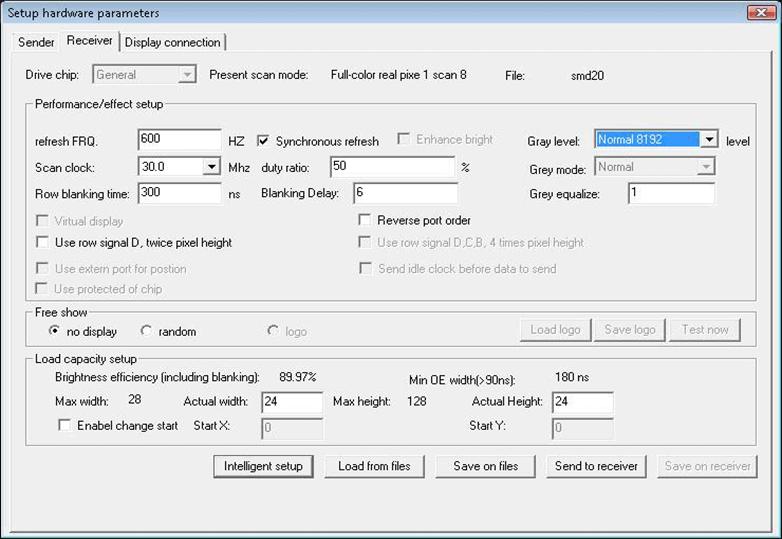Check Use row signal D, twice pixel height
This screenshot has height=539, width=782.
[x=42, y=242]
